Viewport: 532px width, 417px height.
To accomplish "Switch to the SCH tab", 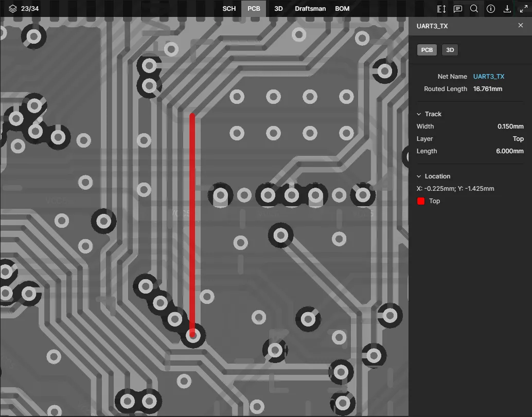I will [229, 8].
